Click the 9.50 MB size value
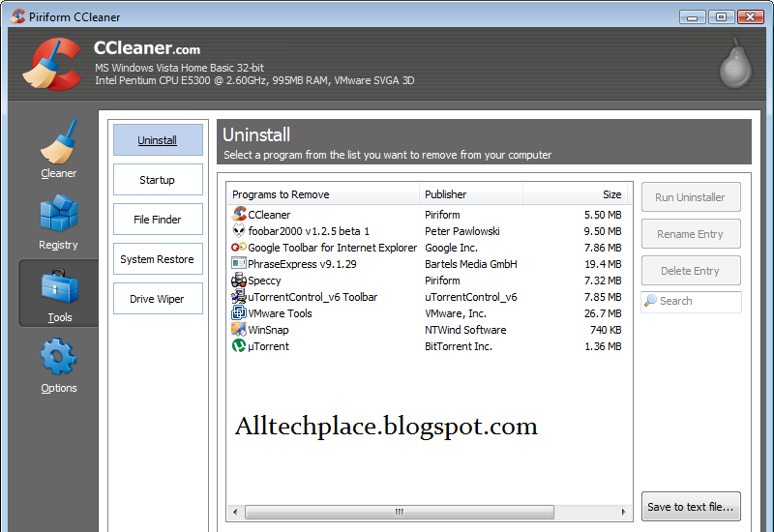Screen dimensions: 774x532 pos(603,231)
